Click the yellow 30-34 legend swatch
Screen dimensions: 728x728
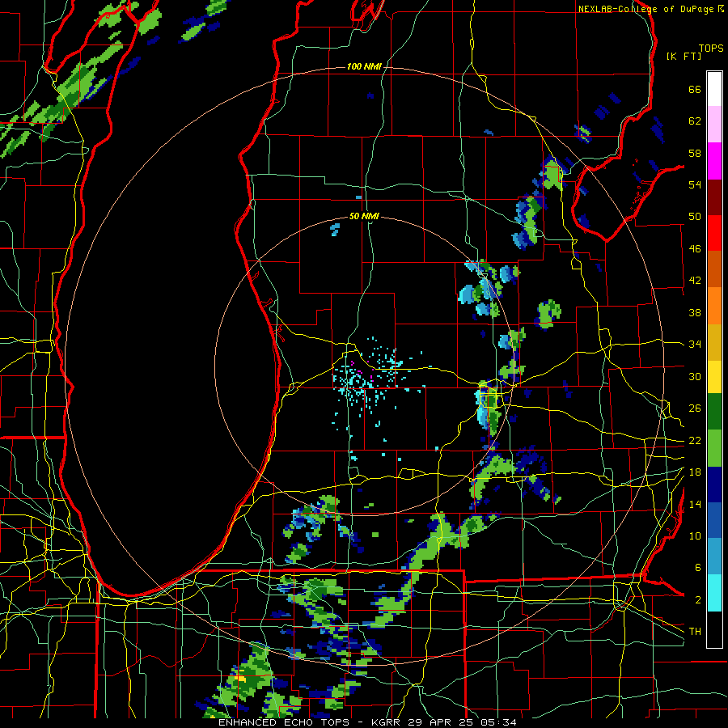(x=714, y=376)
